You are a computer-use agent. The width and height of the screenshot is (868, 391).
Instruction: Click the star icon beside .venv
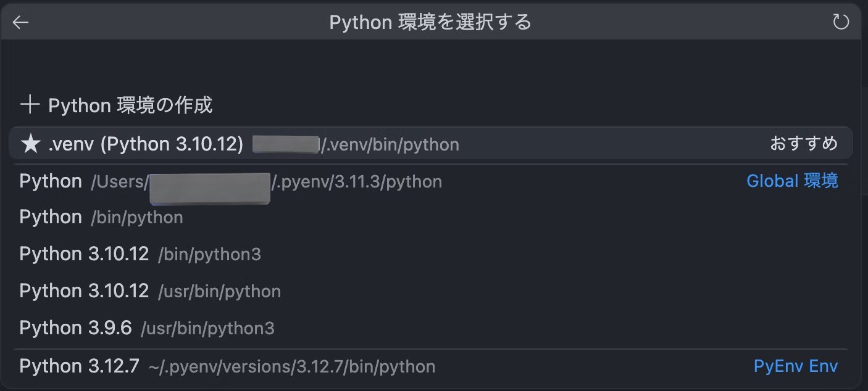click(30, 144)
